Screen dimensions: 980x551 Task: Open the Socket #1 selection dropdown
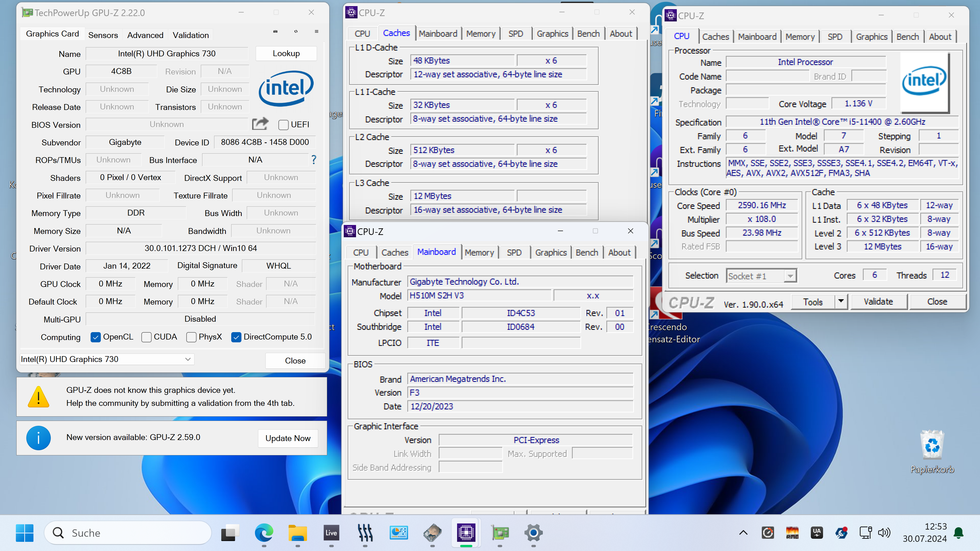pos(790,276)
